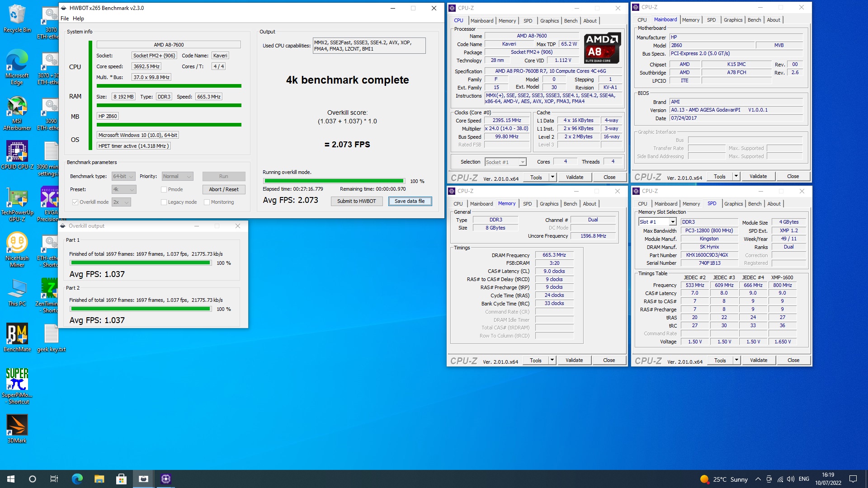This screenshot has width=868, height=488.
Task: Click Close in SPD tab window
Action: 793,360
